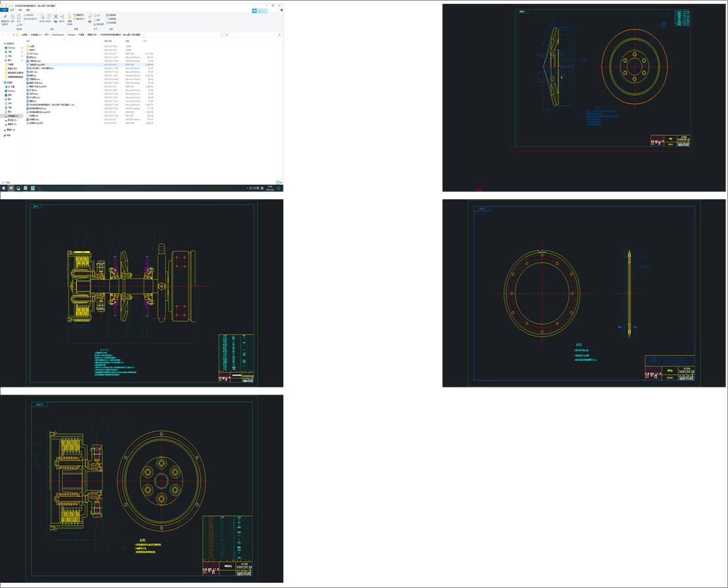Click the Rename icon in the ribbon
Screen dimensions: 728x588
[63, 17]
